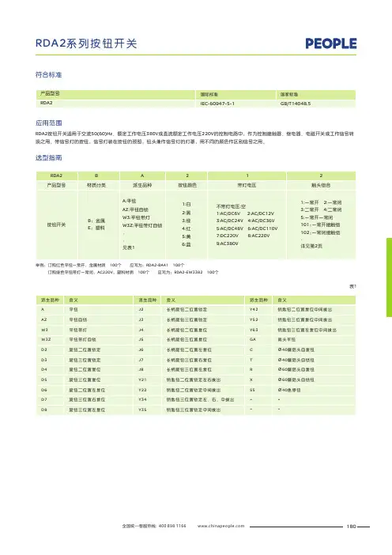This screenshot has height=555, width=392.
Task: Click the 符合标准 section heading
Action: (x=48, y=74)
